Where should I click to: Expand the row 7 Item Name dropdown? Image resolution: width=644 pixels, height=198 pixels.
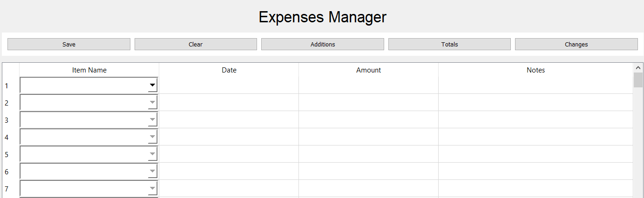152,189
